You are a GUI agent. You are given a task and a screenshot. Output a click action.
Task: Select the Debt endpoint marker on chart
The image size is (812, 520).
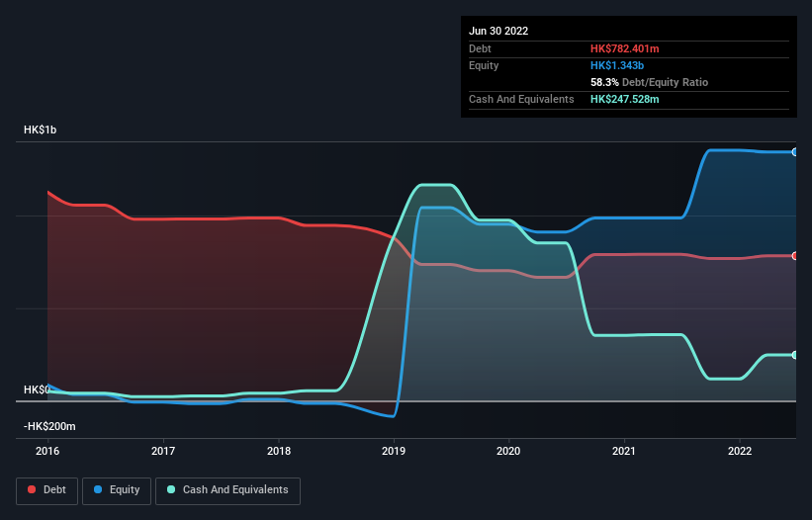click(x=794, y=256)
